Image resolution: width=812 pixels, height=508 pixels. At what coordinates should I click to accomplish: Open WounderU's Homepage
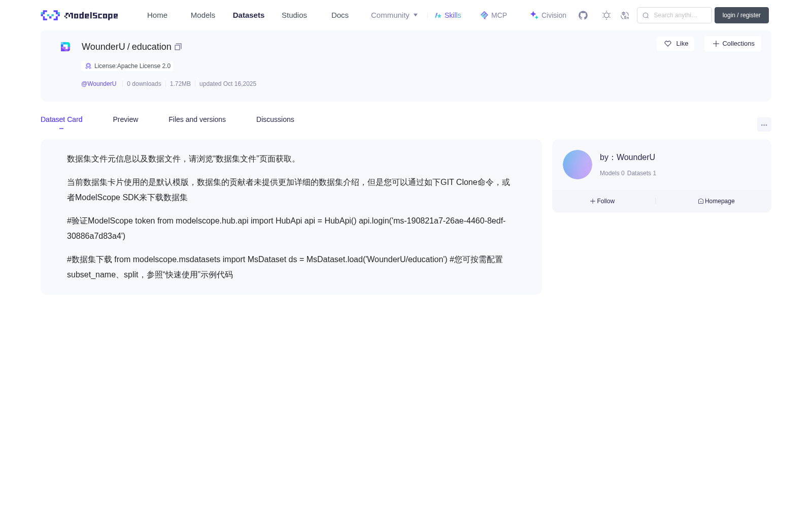point(716,201)
